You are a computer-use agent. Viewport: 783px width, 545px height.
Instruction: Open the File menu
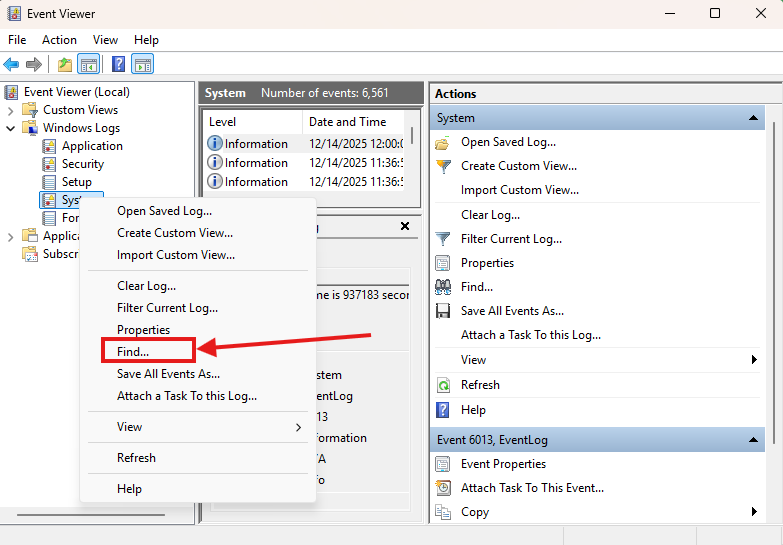(x=17, y=40)
